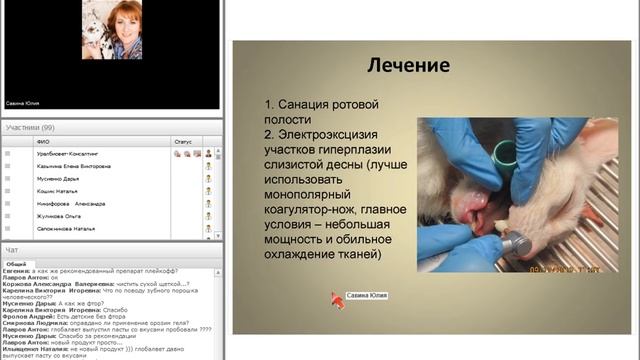Viewport: 640px width, 360px height.
Task: Click the chat scroll-up arrow
Action: coord(218,273)
